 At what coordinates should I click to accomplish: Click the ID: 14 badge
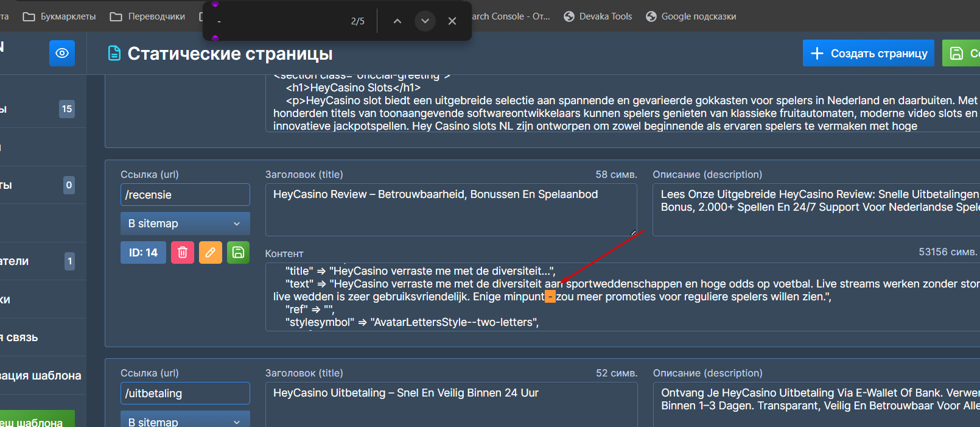click(143, 252)
